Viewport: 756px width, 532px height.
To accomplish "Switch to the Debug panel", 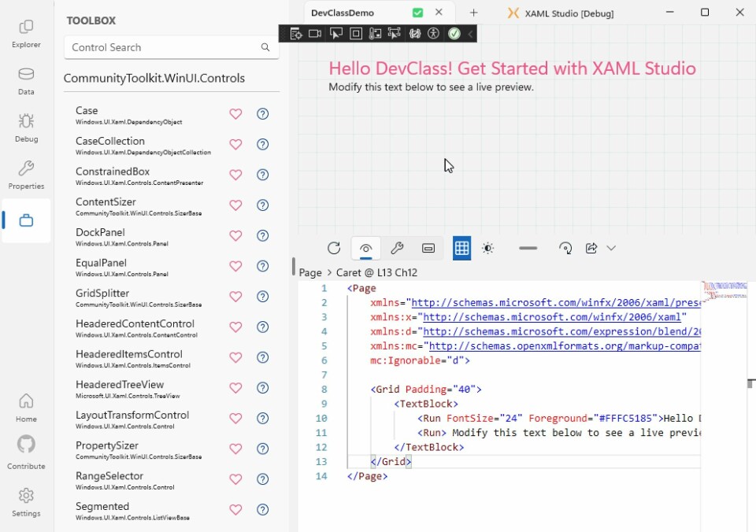I will pyautogui.click(x=26, y=127).
